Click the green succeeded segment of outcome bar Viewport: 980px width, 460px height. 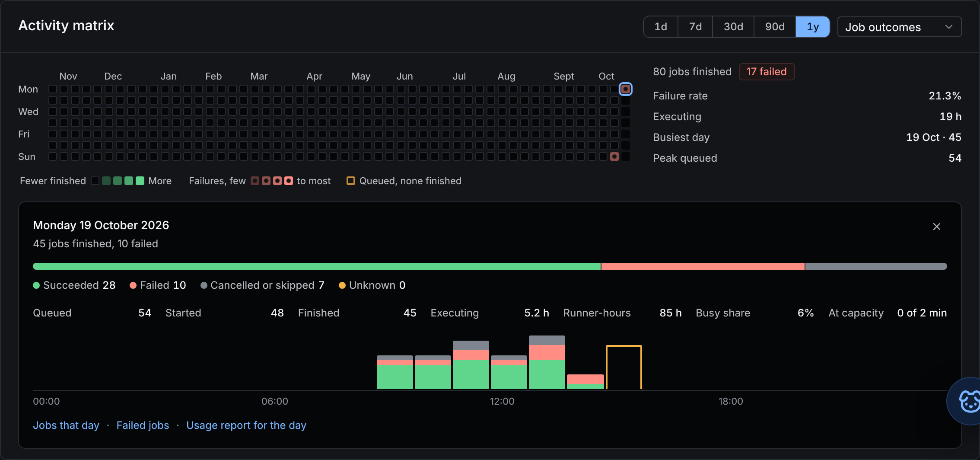pos(317,266)
